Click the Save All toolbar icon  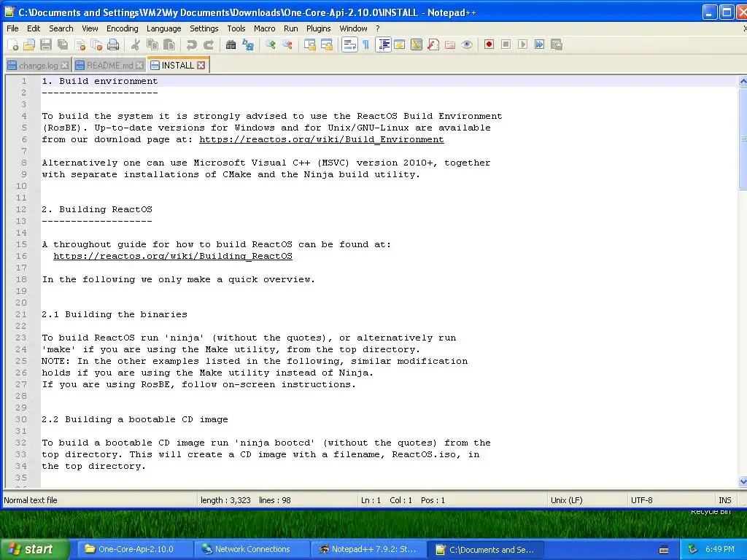tap(63, 44)
